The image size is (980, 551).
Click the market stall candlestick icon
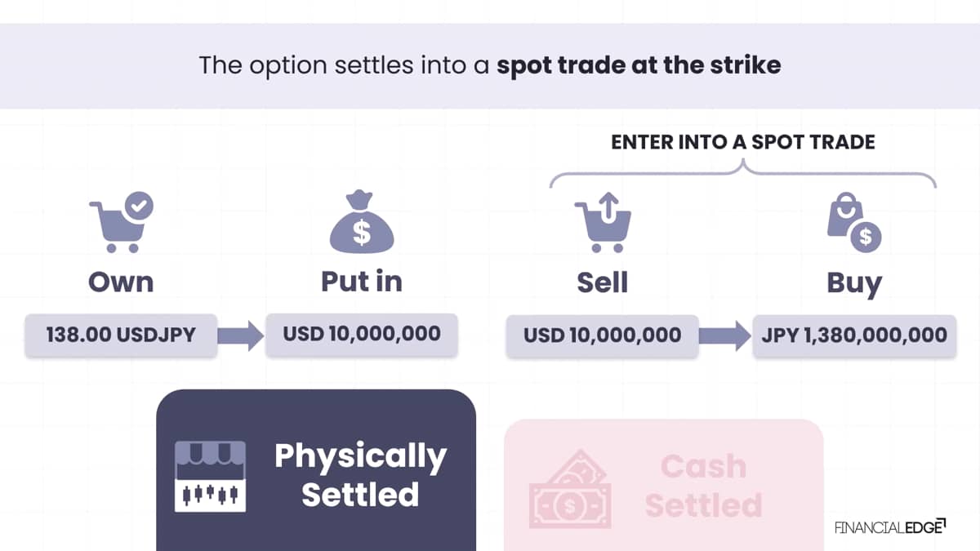(211, 477)
